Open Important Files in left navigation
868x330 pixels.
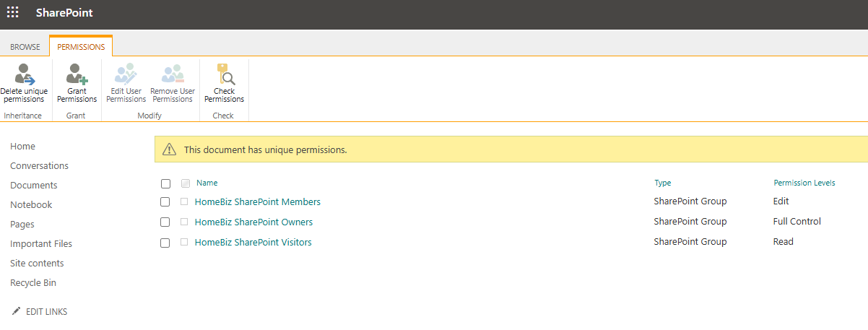pos(41,244)
